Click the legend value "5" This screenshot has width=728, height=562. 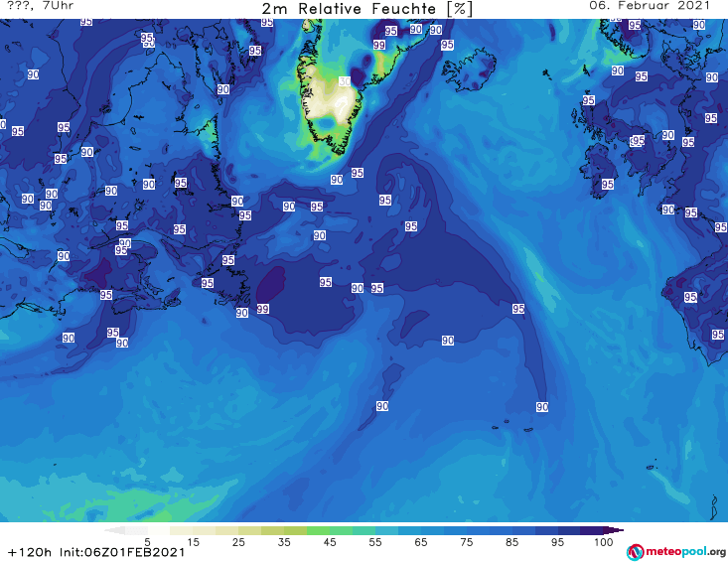coord(147,542)
